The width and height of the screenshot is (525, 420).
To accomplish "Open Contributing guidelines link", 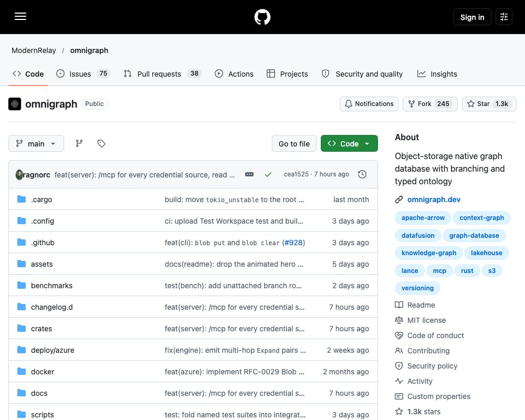I will pos(428,351).
